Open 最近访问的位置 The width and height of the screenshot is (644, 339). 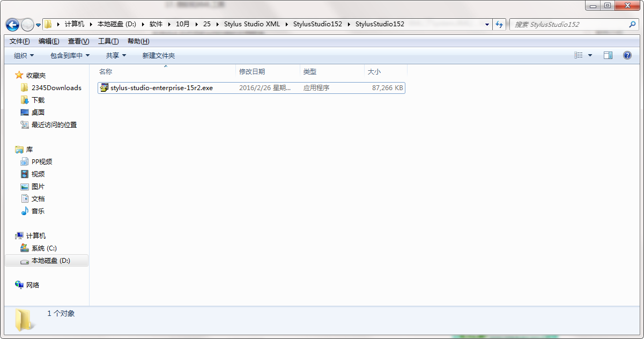tap(54, 124)
